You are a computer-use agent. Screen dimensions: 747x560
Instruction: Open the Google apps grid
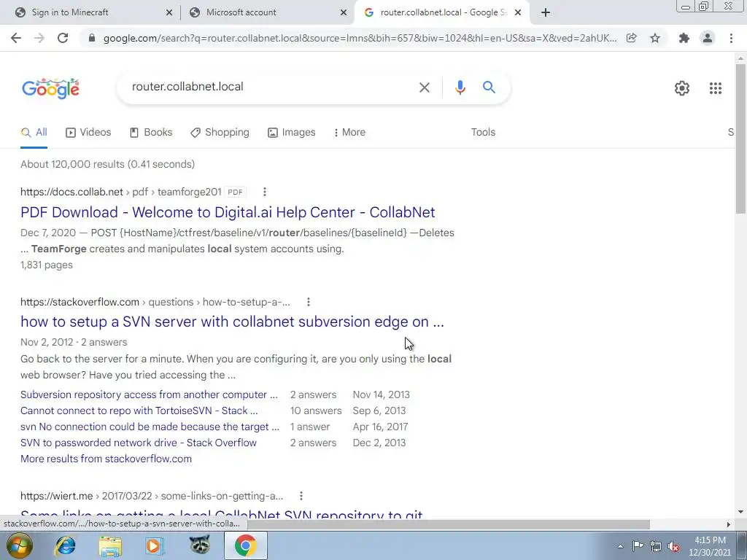[x=715, y=88]
